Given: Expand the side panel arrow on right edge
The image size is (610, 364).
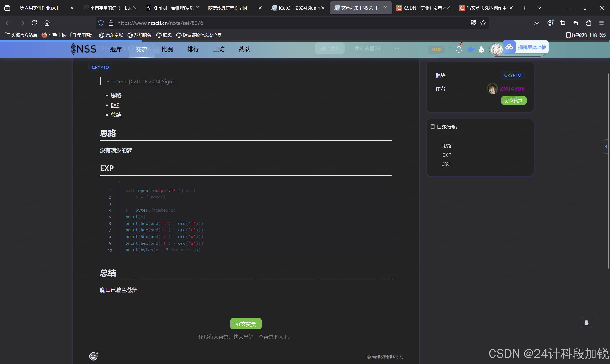Looking at the screenshot, I should point(605,147).
